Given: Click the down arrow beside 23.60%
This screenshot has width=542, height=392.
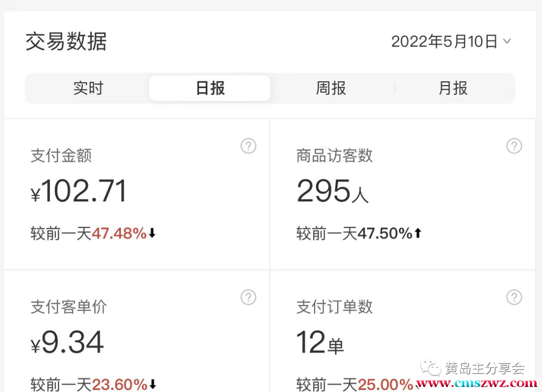Looking at the screenshot, I should (x=153, y=384).
